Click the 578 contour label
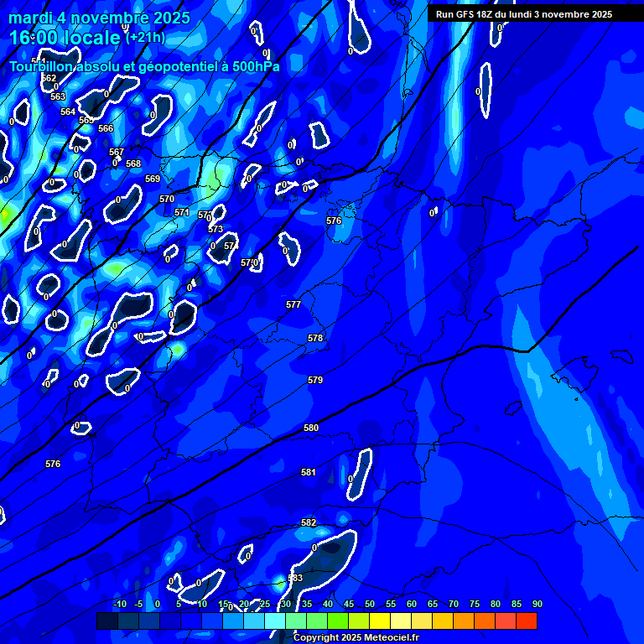 point(315,338)
